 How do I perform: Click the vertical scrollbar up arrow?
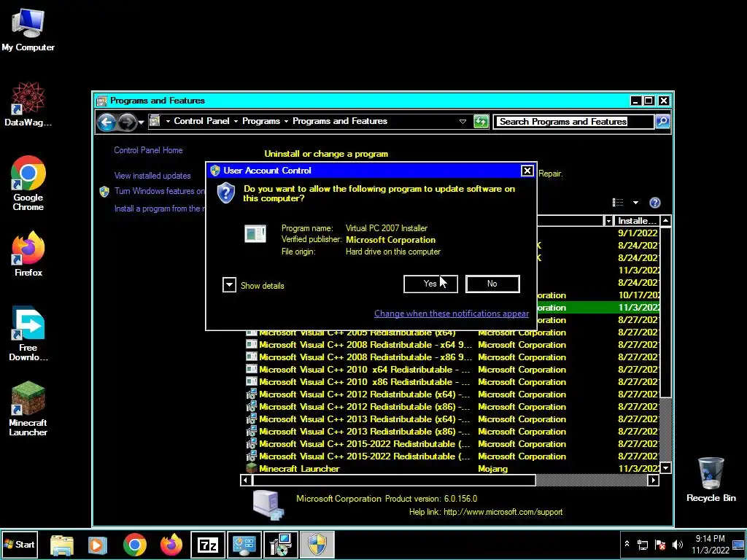point(665,221)
